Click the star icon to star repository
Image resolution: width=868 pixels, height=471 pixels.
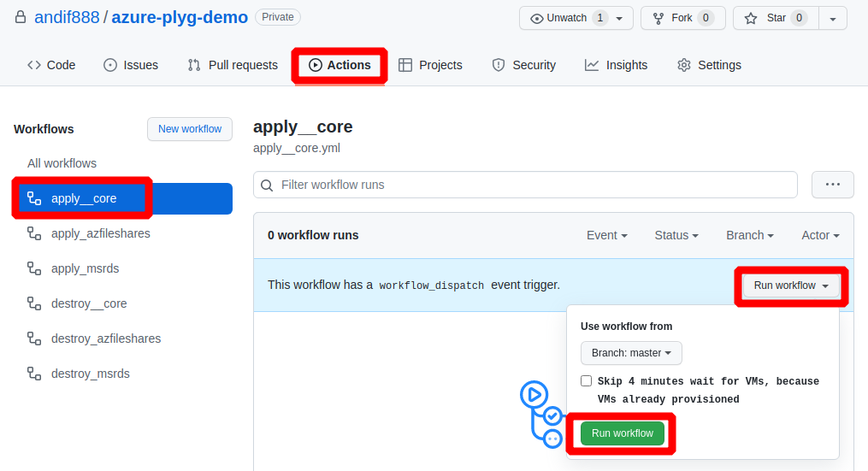(751, 18)
